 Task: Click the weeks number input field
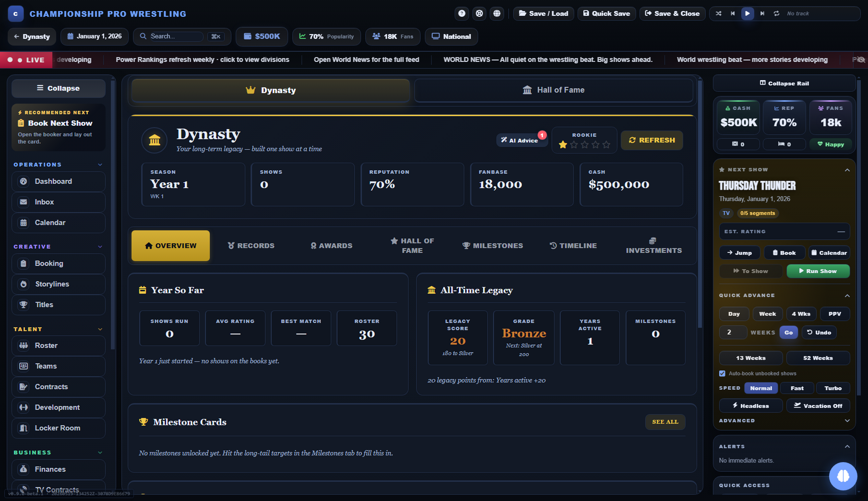(733, 332)
